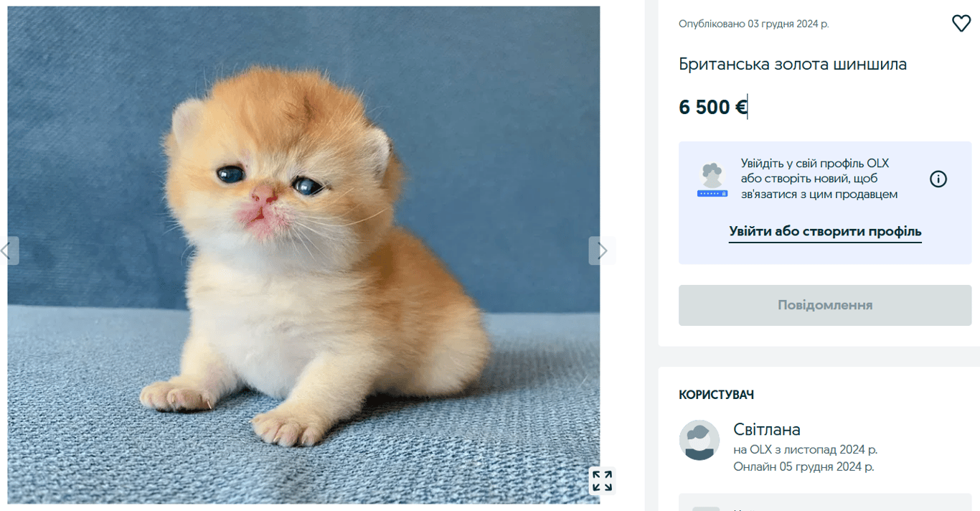Click the OLX profile avatar illustration

[x=712, y=179]
